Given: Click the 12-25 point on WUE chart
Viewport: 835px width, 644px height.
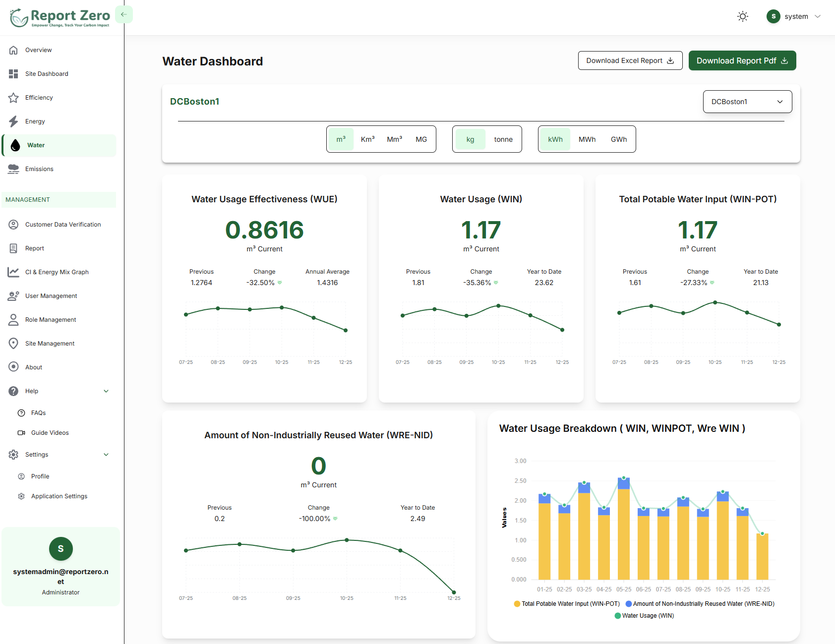Looking at the screenshot, I should tap(346, 330).
